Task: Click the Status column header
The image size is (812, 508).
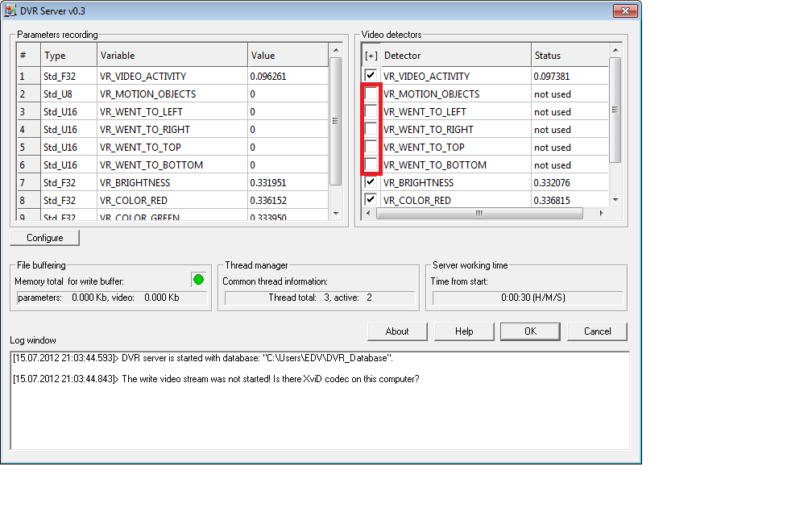Action: click(x=568, y=56)
